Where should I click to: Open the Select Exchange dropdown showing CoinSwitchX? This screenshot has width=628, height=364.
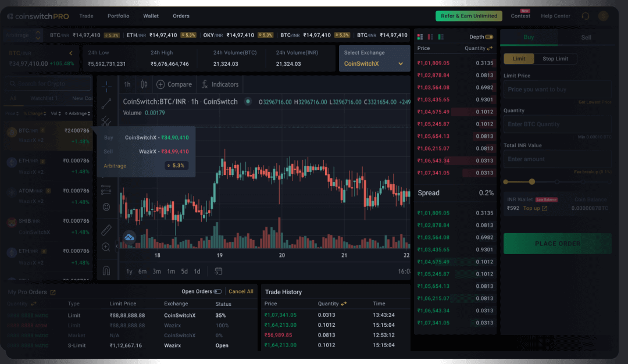pyautogui.click(x=374, y=62)
